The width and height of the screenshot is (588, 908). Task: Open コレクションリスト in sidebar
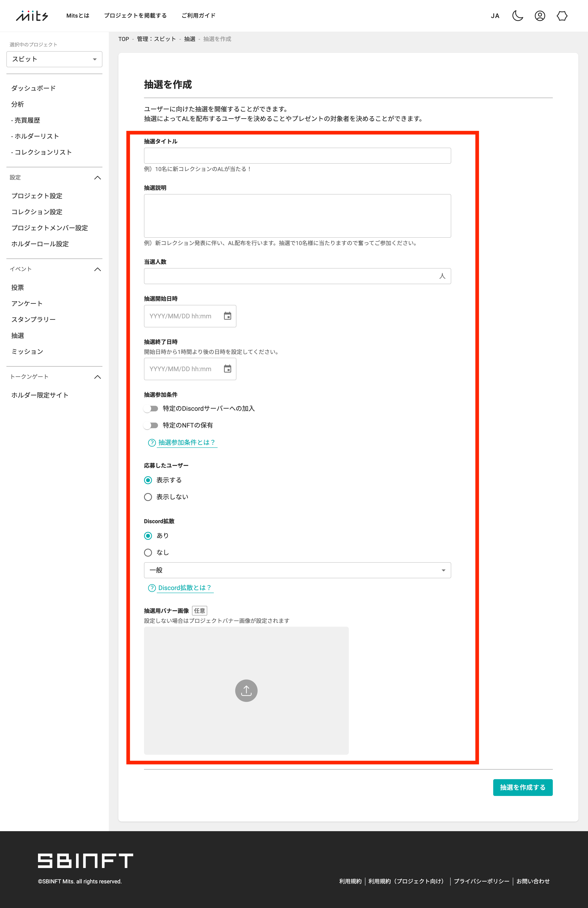click(42, 152)
